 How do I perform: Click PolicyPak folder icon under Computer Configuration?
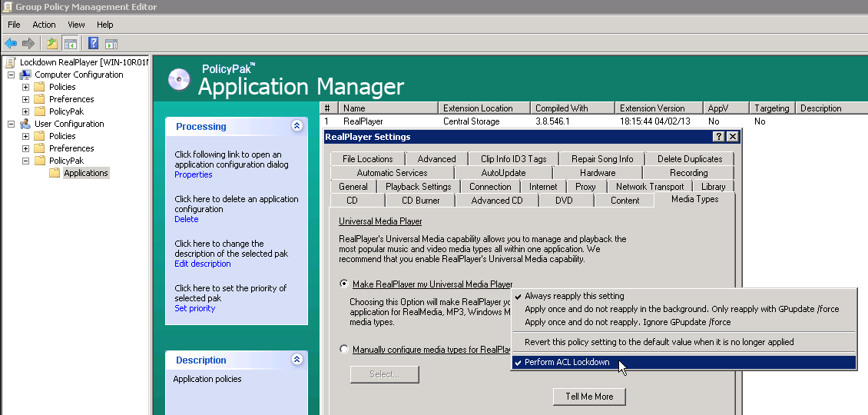(39, 111)
